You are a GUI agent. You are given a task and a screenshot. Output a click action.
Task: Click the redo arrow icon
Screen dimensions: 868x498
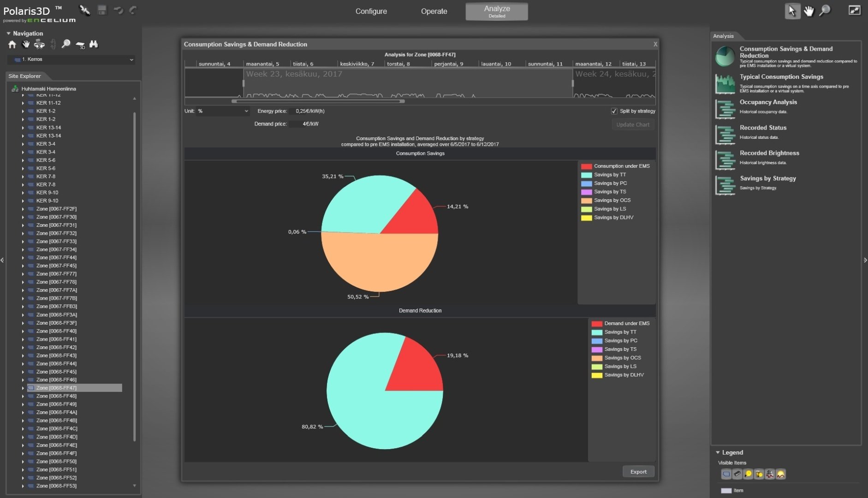coord(133,10)
